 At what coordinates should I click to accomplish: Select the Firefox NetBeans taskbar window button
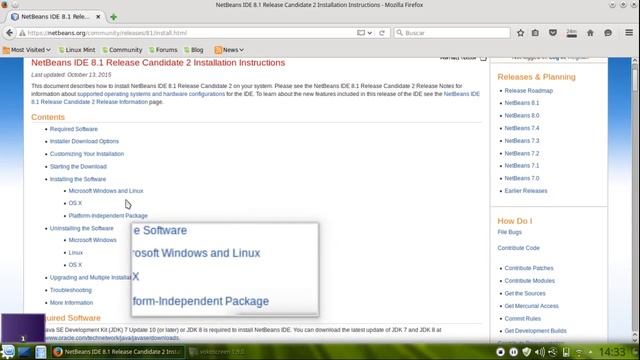[118, 352]
